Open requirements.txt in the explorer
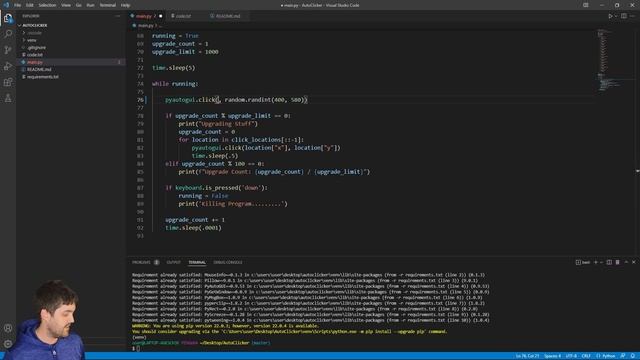Viewport: 640px width, 360px height. pyautogui.click(x=42, y=77)
